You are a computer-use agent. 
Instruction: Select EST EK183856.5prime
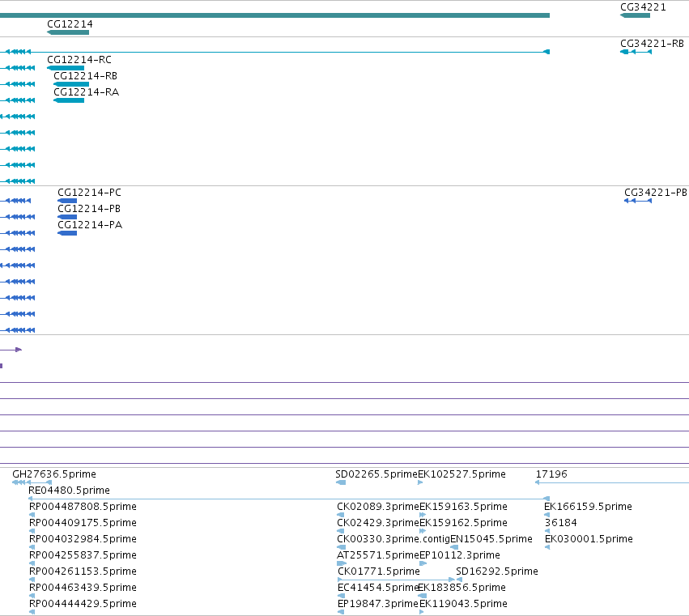click(423, 596)
